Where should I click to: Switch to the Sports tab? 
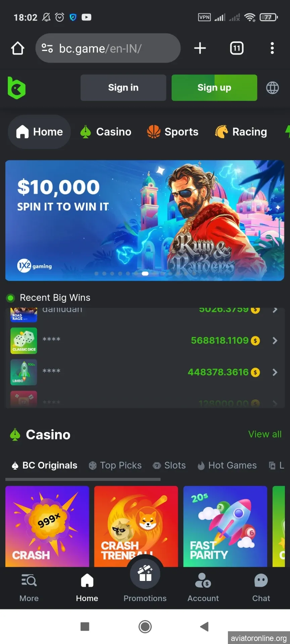point(173,132)
